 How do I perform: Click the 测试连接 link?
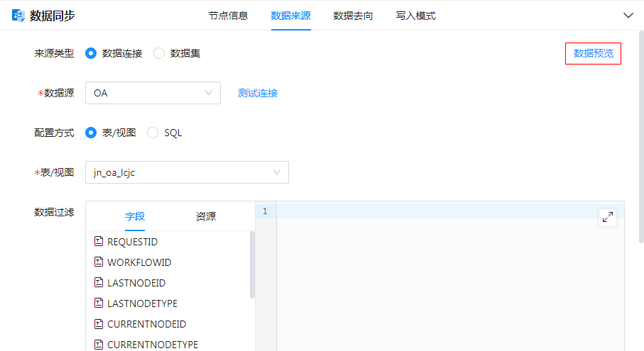[x=258, y=93]
